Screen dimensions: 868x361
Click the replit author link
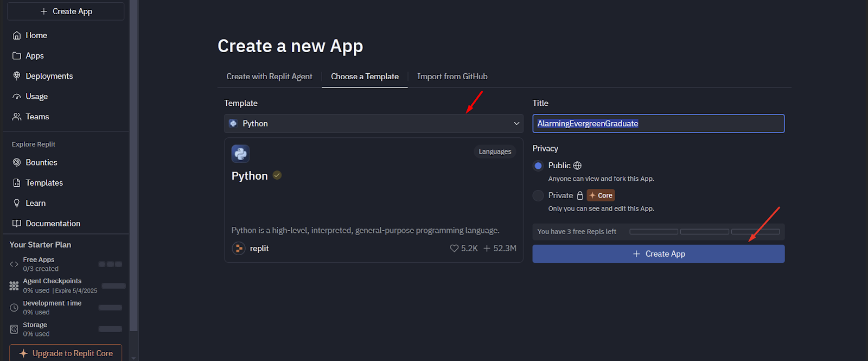click(259, 249)
